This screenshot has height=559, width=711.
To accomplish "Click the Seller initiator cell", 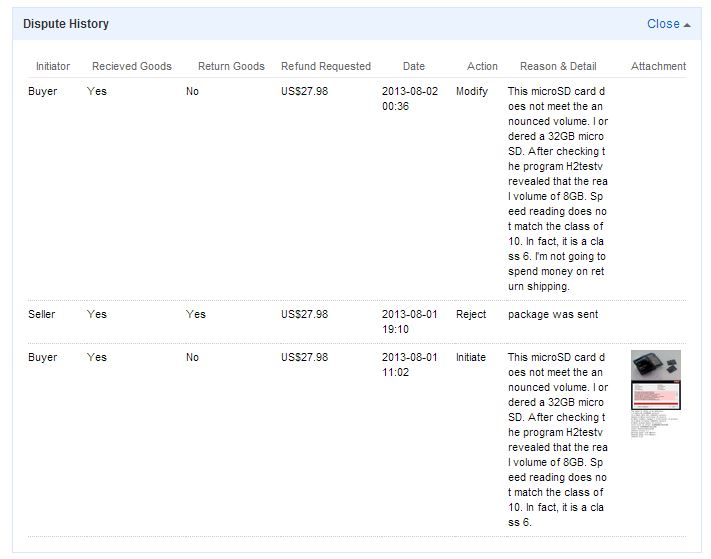I will tap(42, 314).
